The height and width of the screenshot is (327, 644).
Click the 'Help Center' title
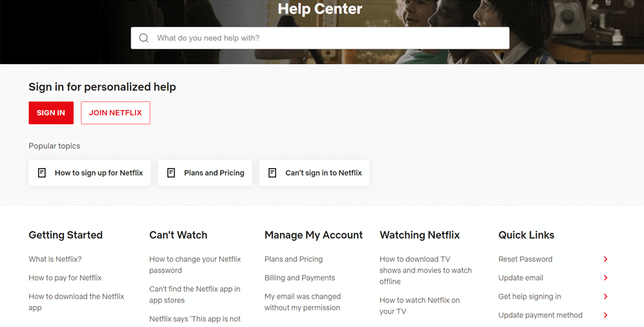[x=320, y=9]
